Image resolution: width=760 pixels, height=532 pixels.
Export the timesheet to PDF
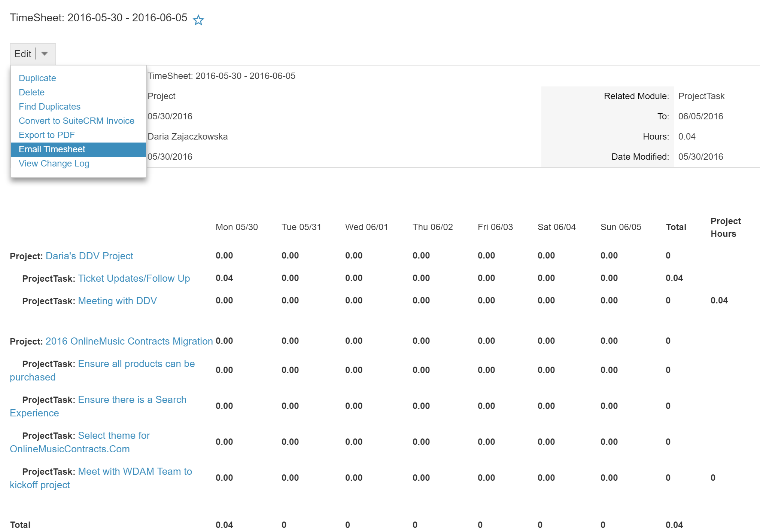(47, 135)
